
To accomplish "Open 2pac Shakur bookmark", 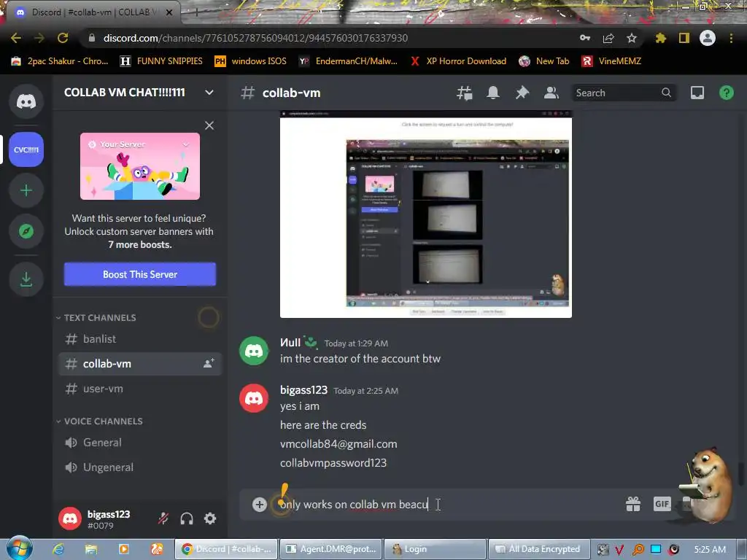I will click(x=60, y=61).
